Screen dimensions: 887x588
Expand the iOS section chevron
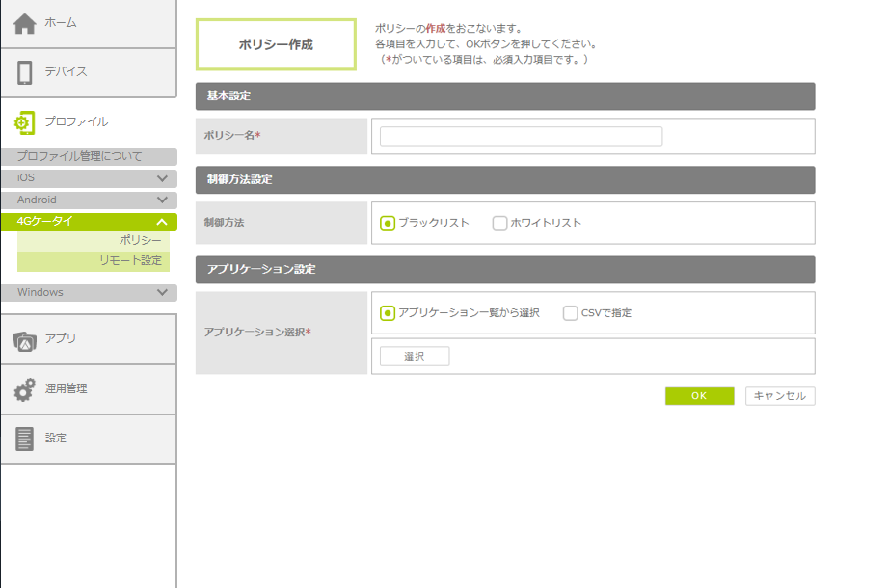pos(162,178)
